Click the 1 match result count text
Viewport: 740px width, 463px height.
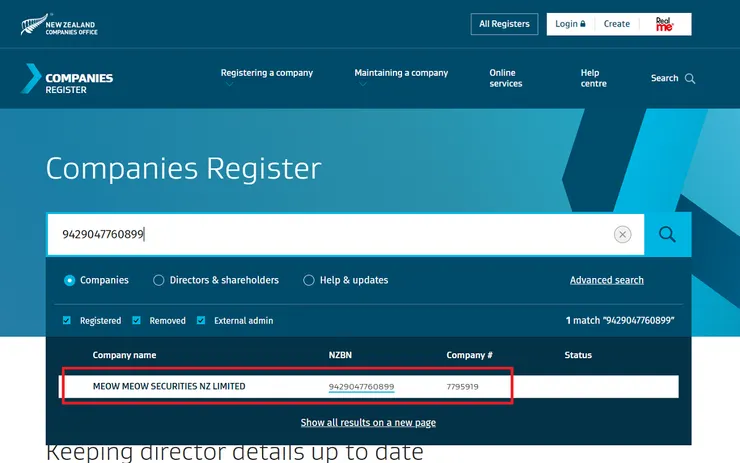[620, 320]
